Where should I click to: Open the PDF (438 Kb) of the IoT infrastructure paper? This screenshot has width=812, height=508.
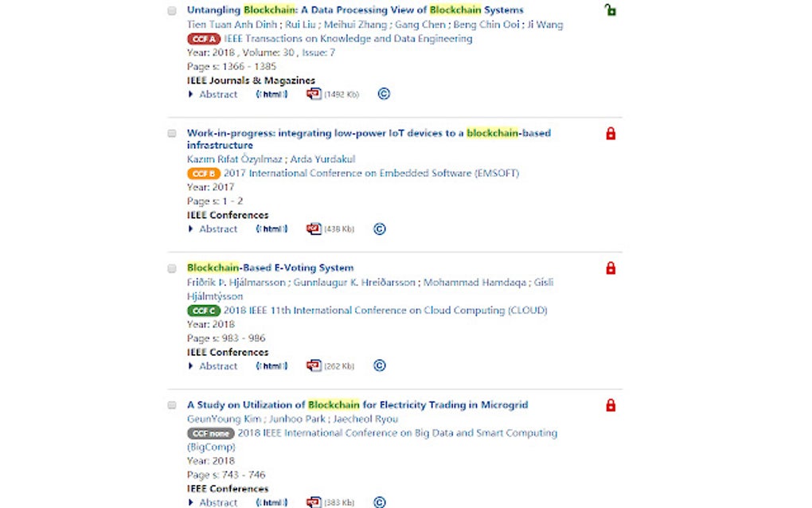(x=314, y=229)
